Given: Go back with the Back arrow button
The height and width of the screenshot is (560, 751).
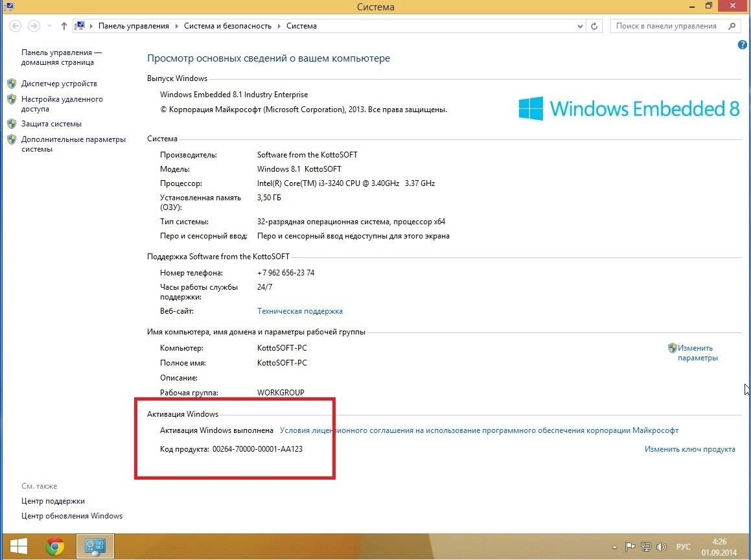Looking at the screenshot, I should (x=16, y=26).
